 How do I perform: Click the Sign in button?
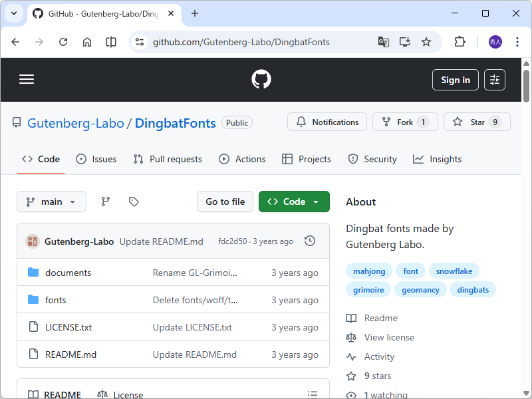456,80
